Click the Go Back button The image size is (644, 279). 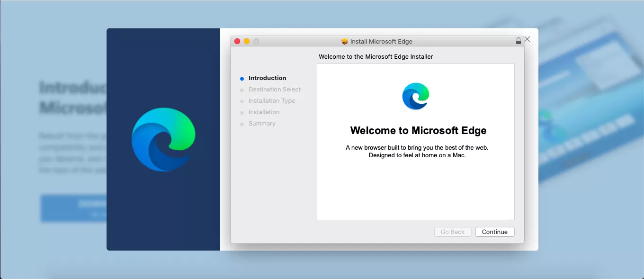coord(453,232)
